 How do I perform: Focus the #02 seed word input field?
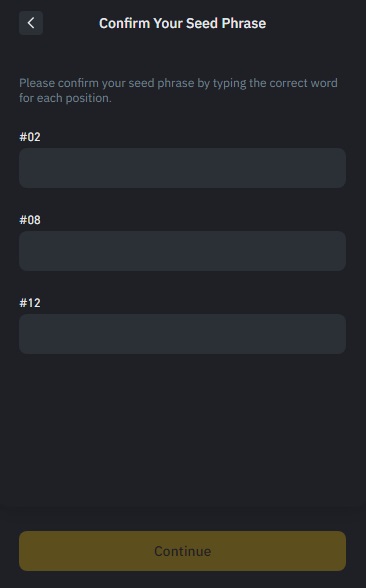coord(182,168)
